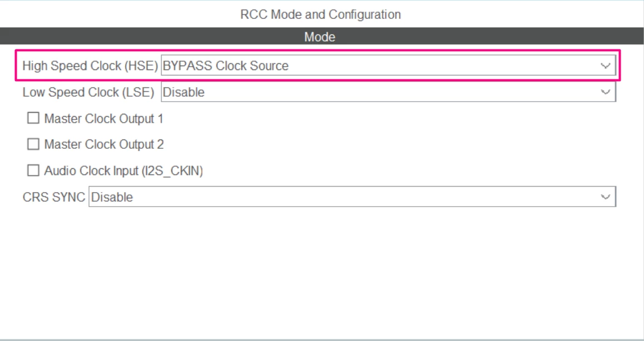Click the Mode section header bar
The height and width of the screenshot is (341, 644).
pyautogui.click(x=322, y=37)
